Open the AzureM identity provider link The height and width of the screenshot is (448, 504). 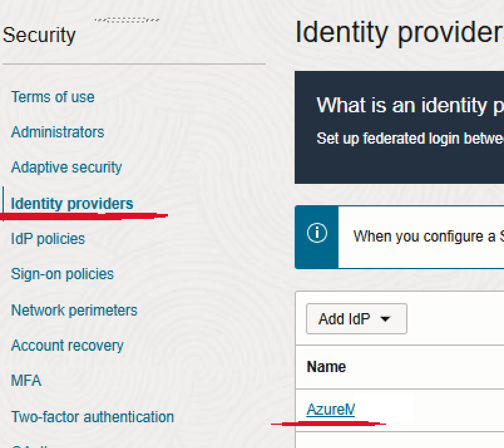(x=330, y=410)
